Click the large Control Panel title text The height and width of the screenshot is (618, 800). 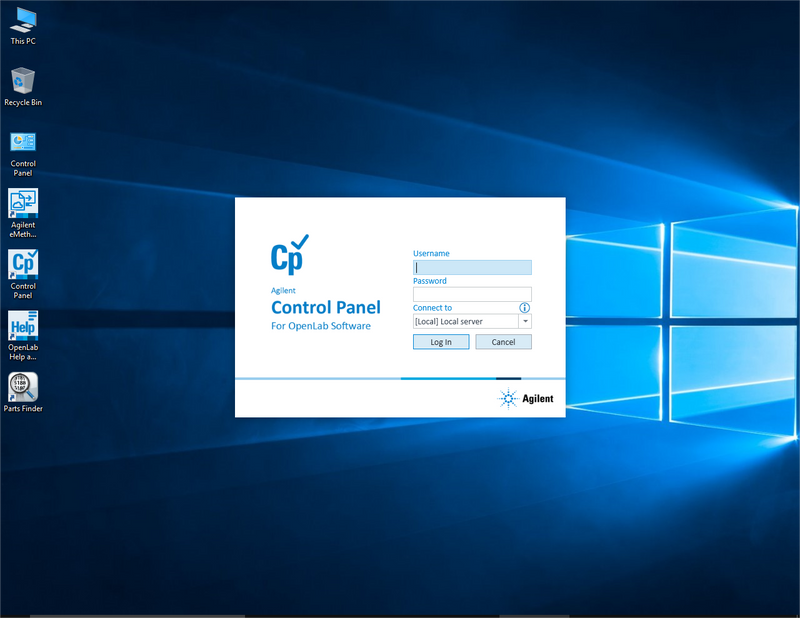click(x=325, y=308)
